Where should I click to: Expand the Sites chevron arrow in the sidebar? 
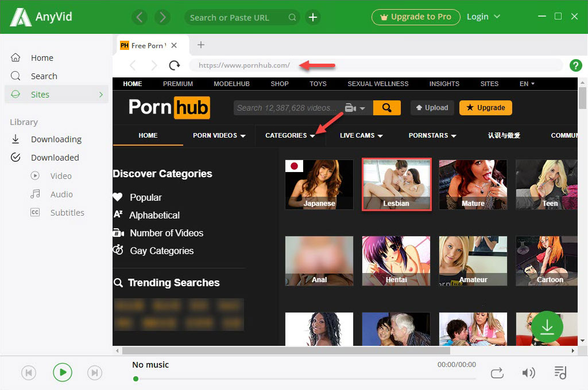tap(101, 95)
